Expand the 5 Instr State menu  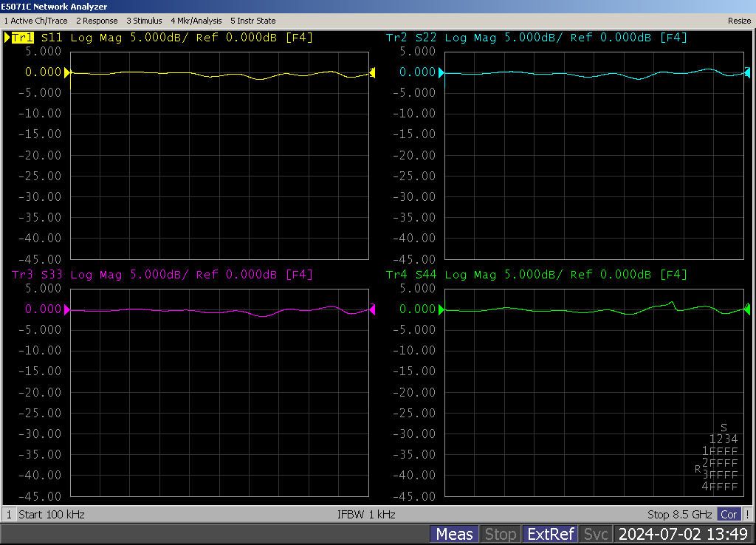(252, 21)
